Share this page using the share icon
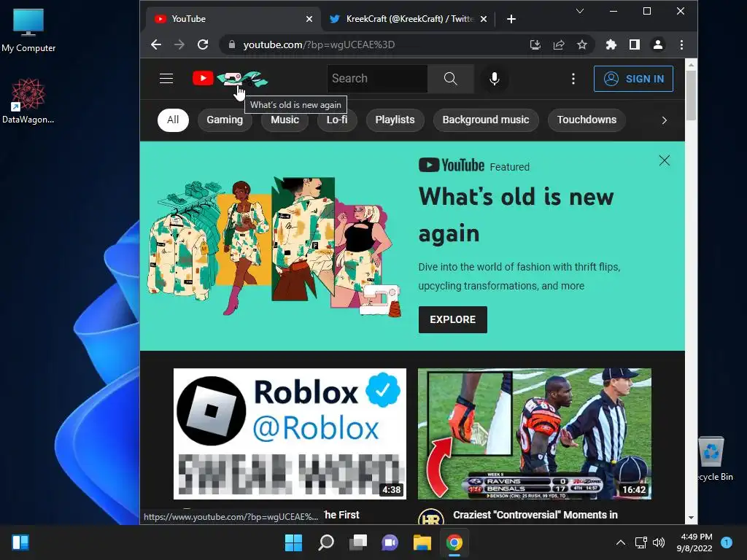Screen dimensions: 747x560 coord(558,44)
